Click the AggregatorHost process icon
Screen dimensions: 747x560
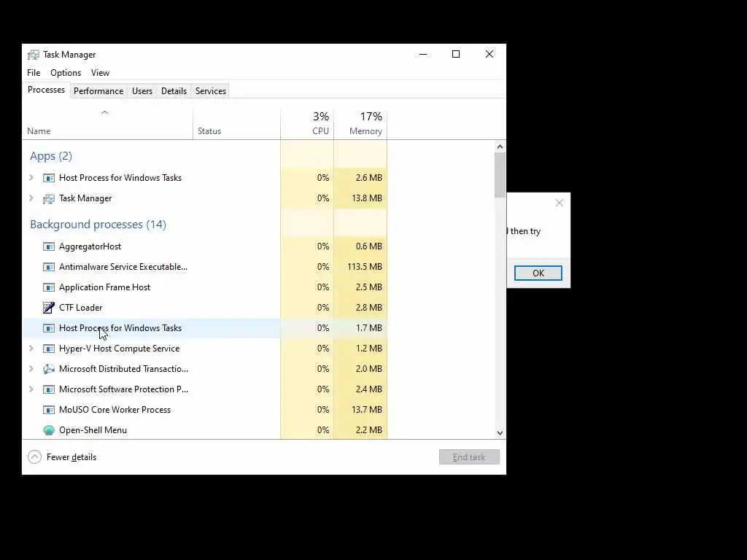49,246
